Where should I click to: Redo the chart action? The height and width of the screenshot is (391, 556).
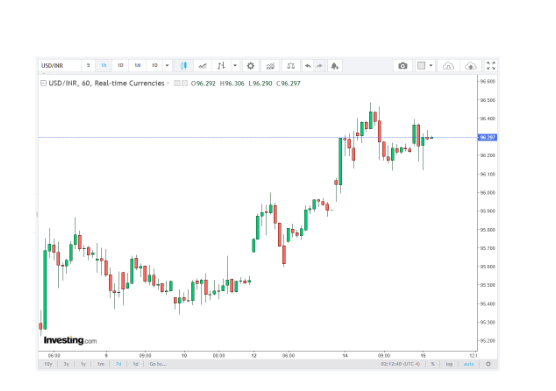319,66
